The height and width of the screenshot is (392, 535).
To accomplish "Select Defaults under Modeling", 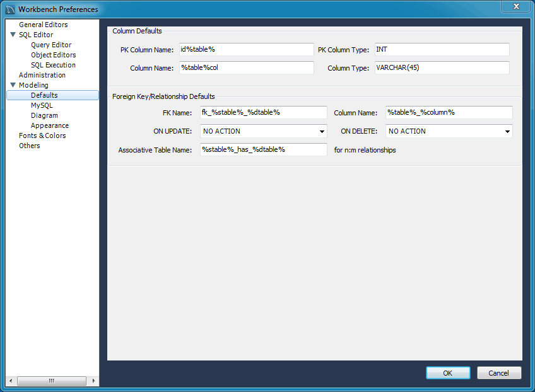I will tap(52, 95).
